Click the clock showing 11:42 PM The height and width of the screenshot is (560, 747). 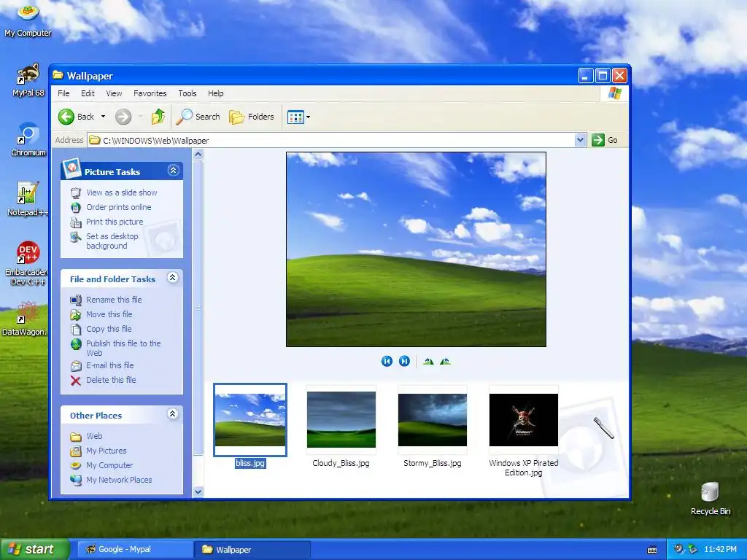[720, 549]
